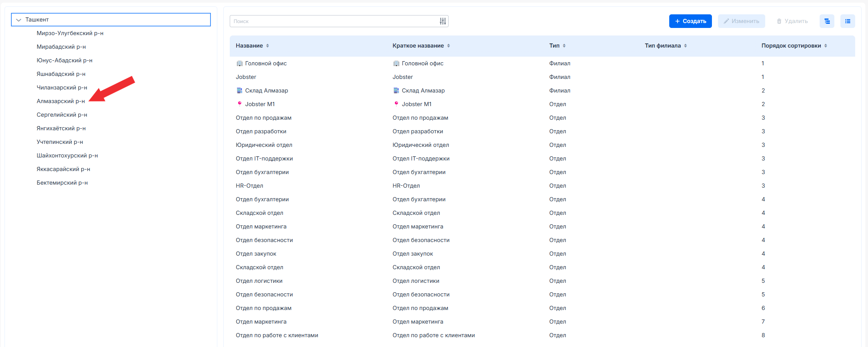Click the Создать button
868x347 pixels.
point(690,21)
